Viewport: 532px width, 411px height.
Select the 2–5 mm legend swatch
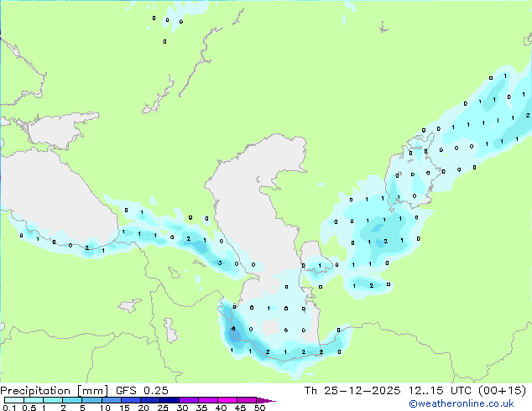pos(72,400)
